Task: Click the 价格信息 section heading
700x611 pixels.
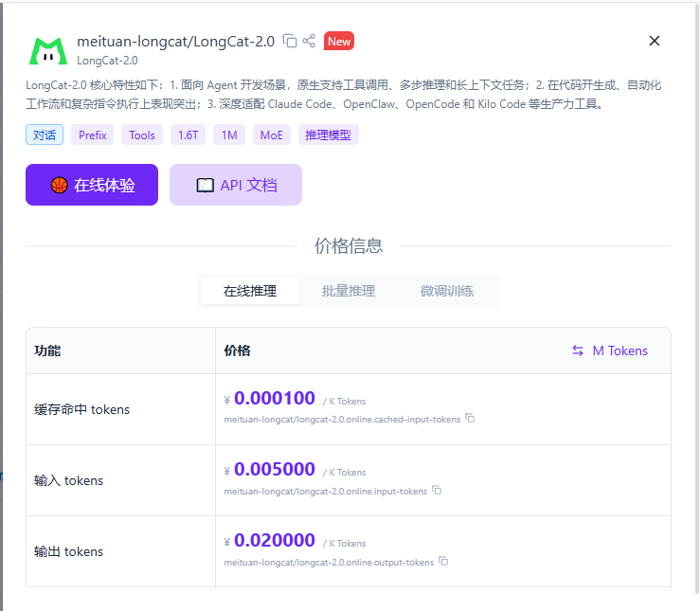Action: (349, 246)
